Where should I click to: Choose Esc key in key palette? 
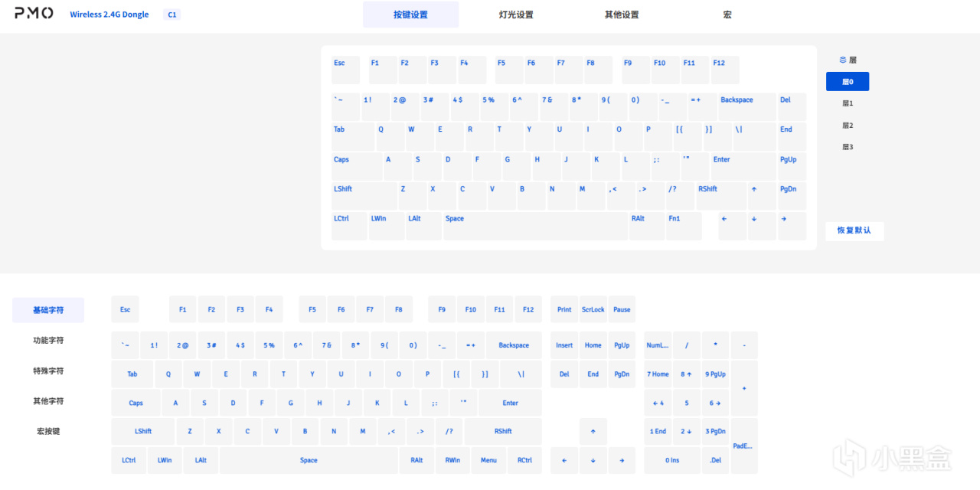click(x=125, y=309)
